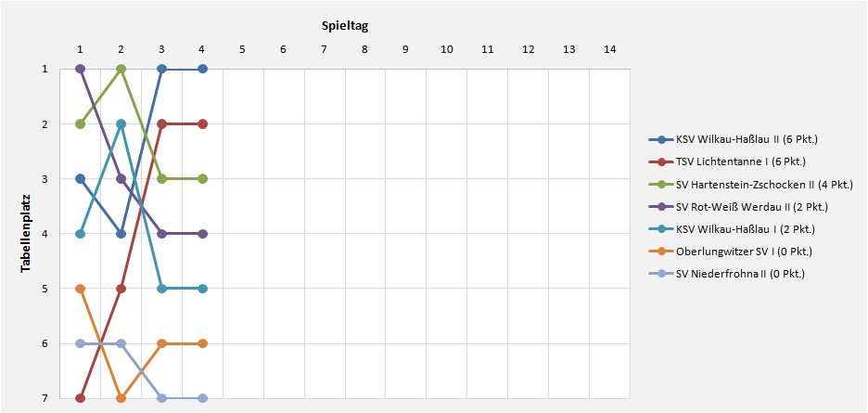
Task: Click the teal marker at Spieltag 2, rank 2
Action: coord(121,123)
